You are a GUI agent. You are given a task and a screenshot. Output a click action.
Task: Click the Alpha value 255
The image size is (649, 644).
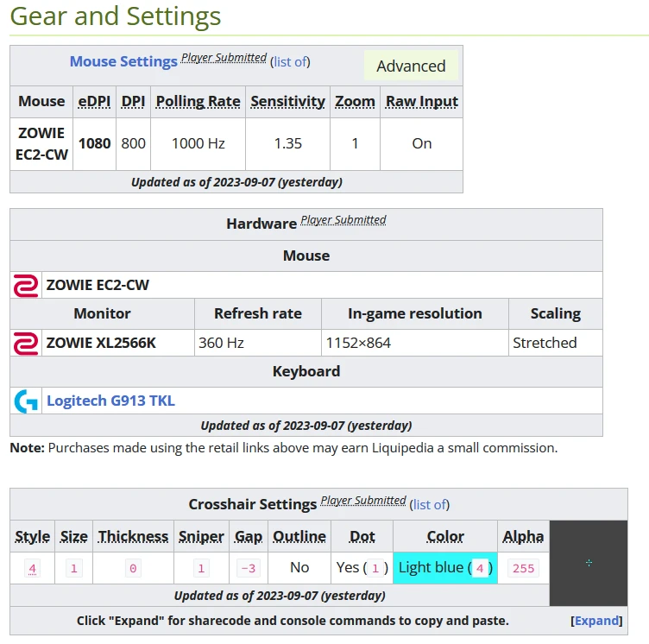pos(523,568)
